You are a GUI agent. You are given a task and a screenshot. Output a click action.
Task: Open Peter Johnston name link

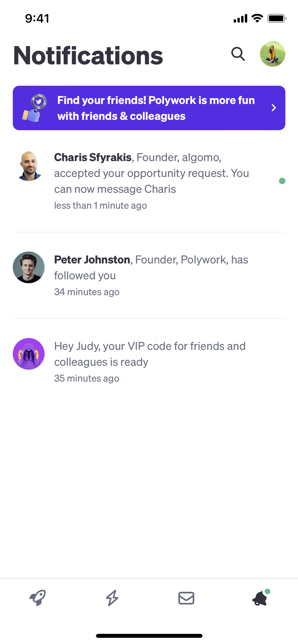[x=92, y=260]
